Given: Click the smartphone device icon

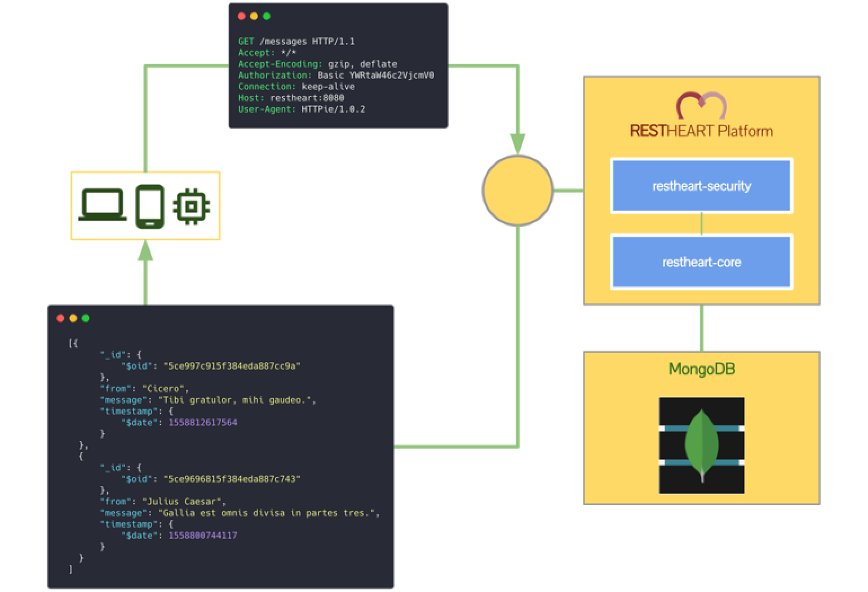Looking at the screenshot, I should click(x=150, y=206).
